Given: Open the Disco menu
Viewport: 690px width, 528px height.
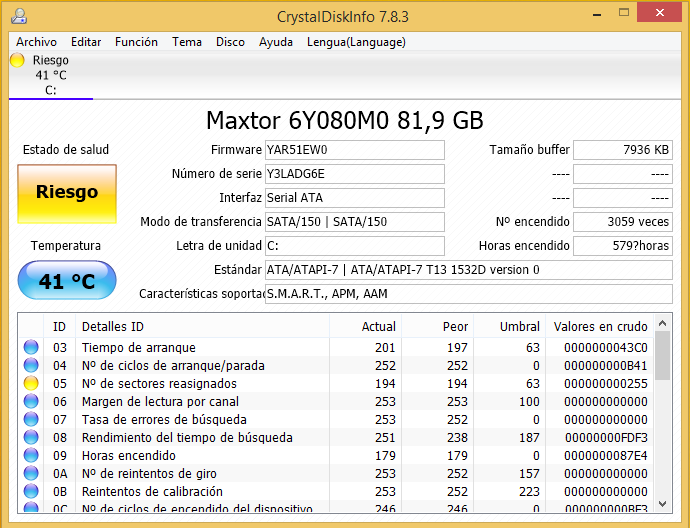Looking at the screenshot, I should tap(230, 42).
